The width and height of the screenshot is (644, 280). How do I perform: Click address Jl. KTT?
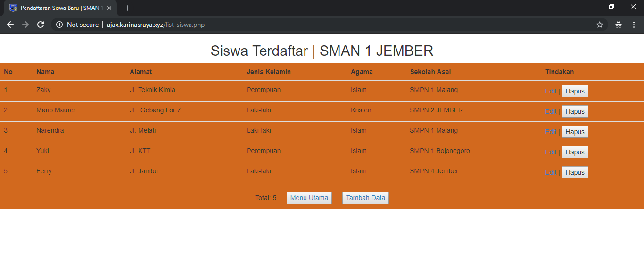click(x=140, y=151)
